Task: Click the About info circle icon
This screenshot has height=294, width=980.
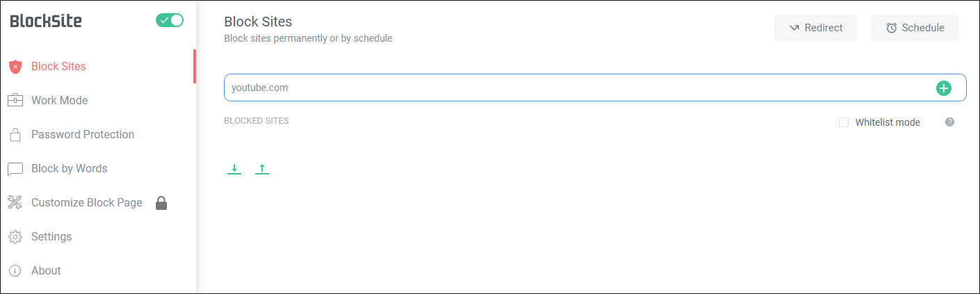Action: click(15, 271)
